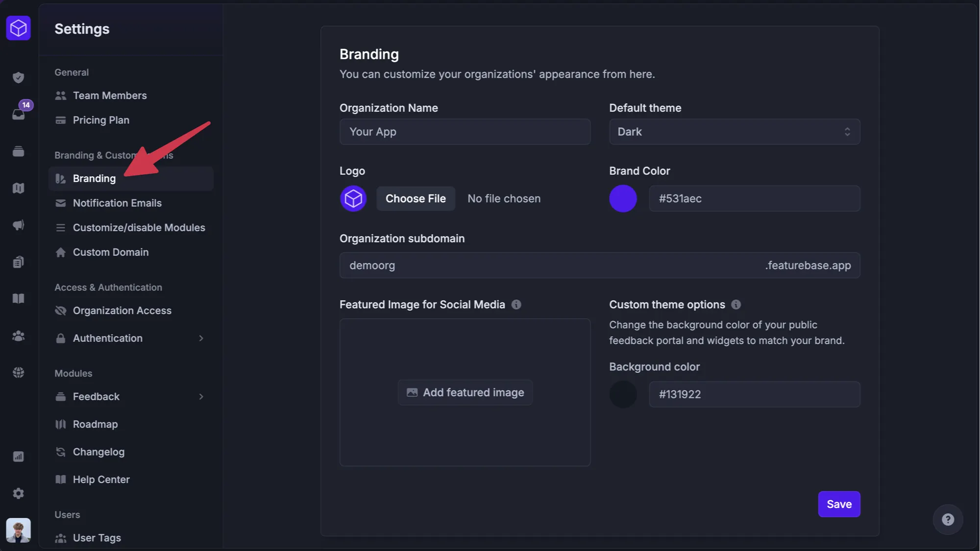This screenshot has height=551, width=980.
Task: Go to Team Members settings
Action: point(131,96)
